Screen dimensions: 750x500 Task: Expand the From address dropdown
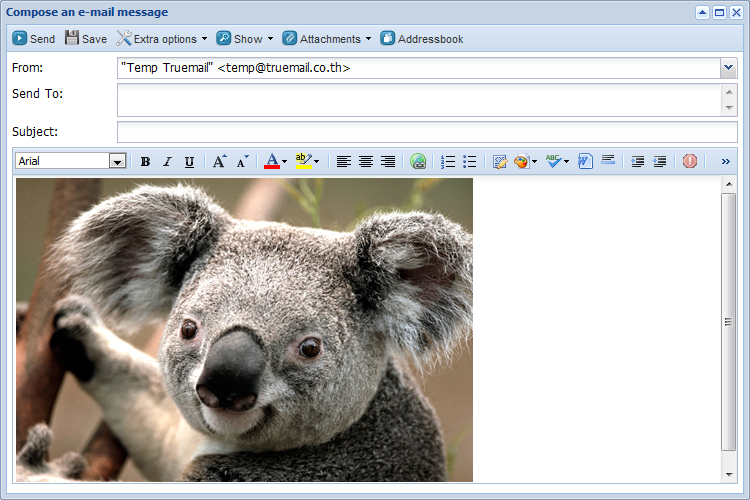tap(728, 68)
